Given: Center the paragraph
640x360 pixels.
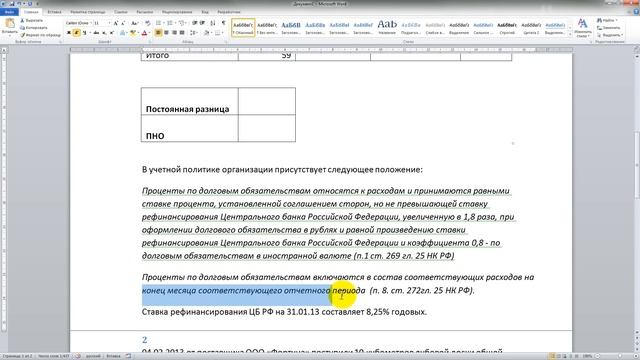Looking at the screenshot, I should pyautogui.click(x=166, y=33).
